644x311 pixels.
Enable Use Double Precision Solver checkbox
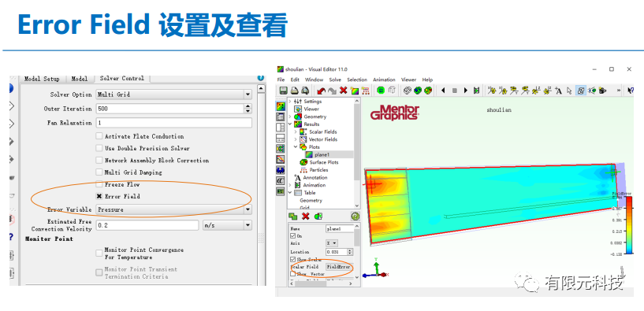tap(99, 148)
